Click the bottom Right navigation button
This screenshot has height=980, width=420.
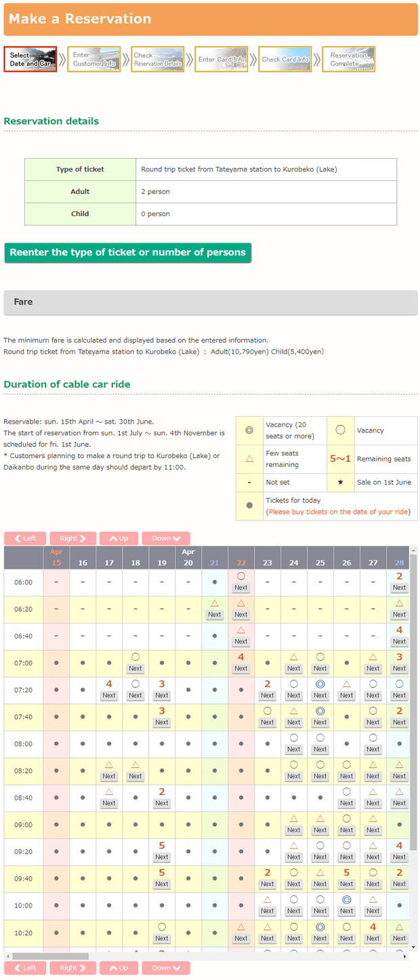tap(72, 968)
